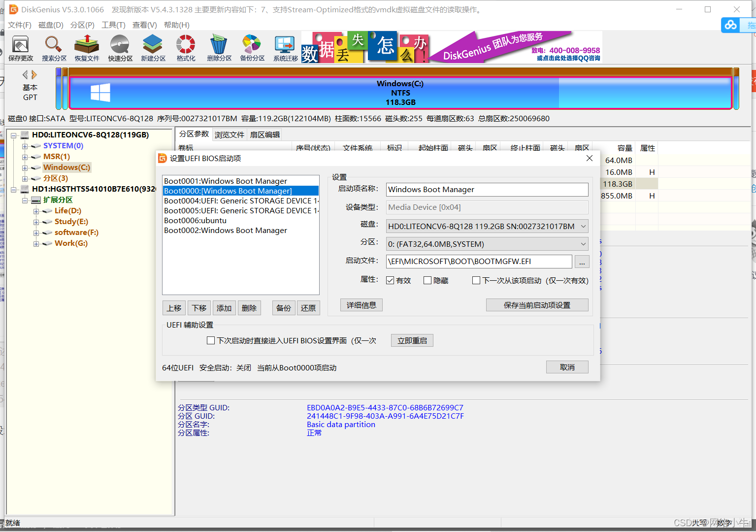Open the 分区(P) menu

tap(82, 25)
